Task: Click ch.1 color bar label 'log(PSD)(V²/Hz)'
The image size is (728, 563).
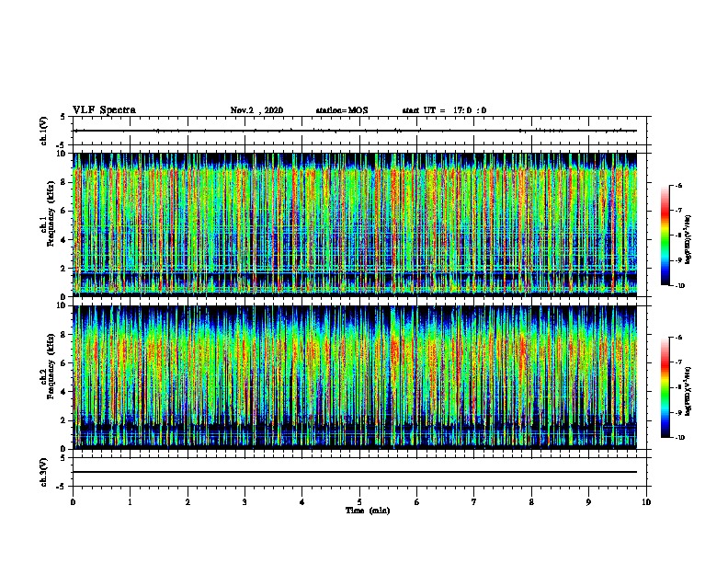Action: 688,239
